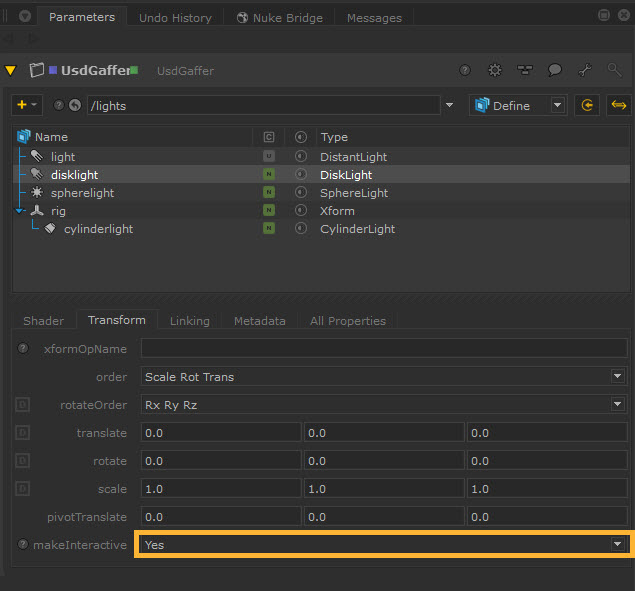This screenshot has height=591, width=635.
Task: Click the yellow circular arrow icon beside Define
Action: point(587,105)
